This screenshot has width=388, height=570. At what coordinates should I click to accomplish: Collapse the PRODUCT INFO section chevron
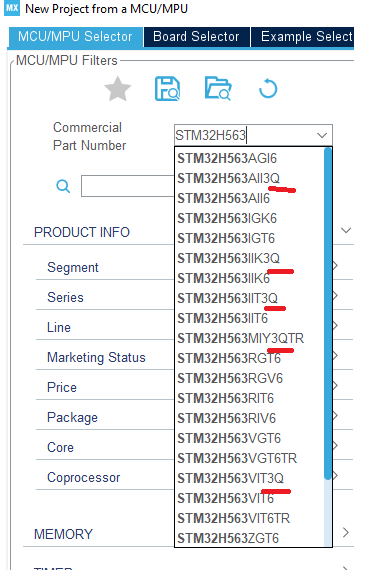pyautogui.click(x=346, y=230)
